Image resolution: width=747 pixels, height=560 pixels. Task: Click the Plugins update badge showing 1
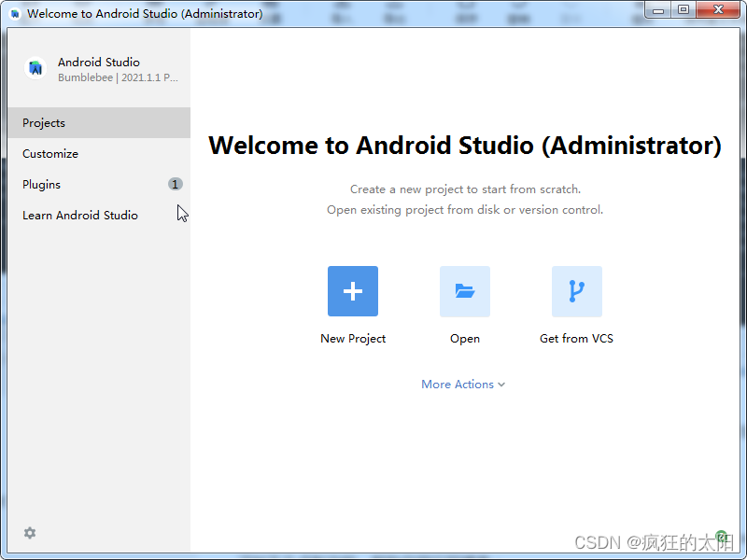tap(175, 184)
